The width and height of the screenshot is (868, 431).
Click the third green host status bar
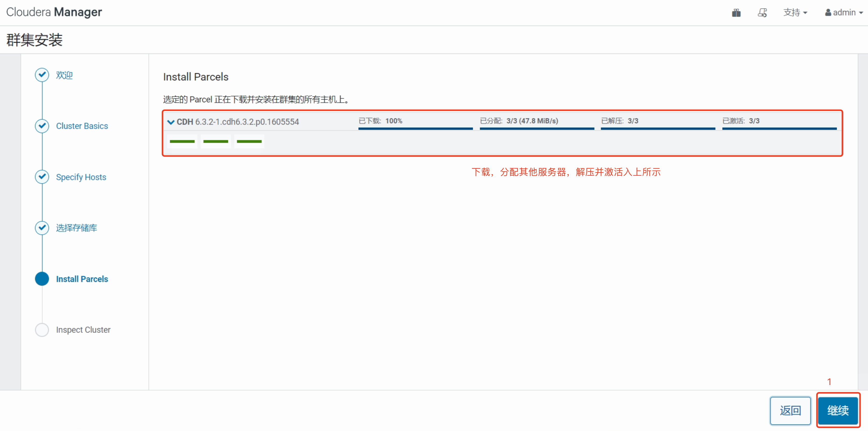tap(249, 141)
